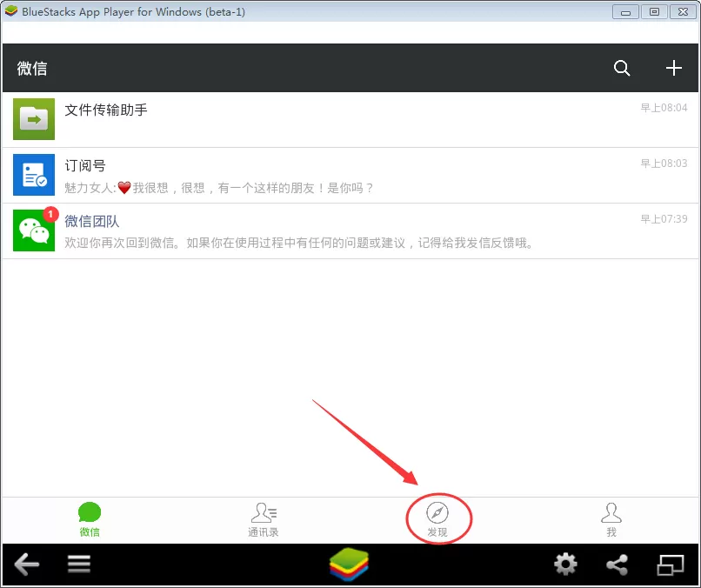Viewport: 701px width, 588px height.
Task: Switch to the 微信 chats tab
Action: point(90,519)
